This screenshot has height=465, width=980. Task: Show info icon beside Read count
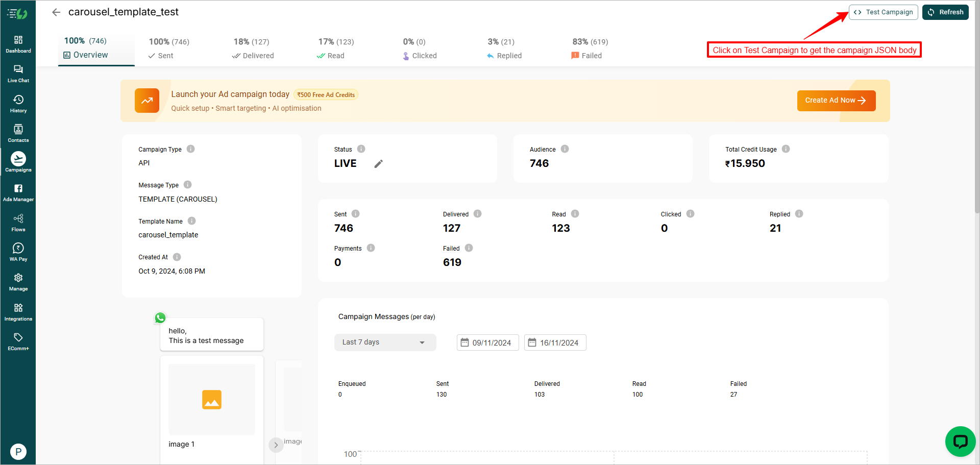coord(575,214)
